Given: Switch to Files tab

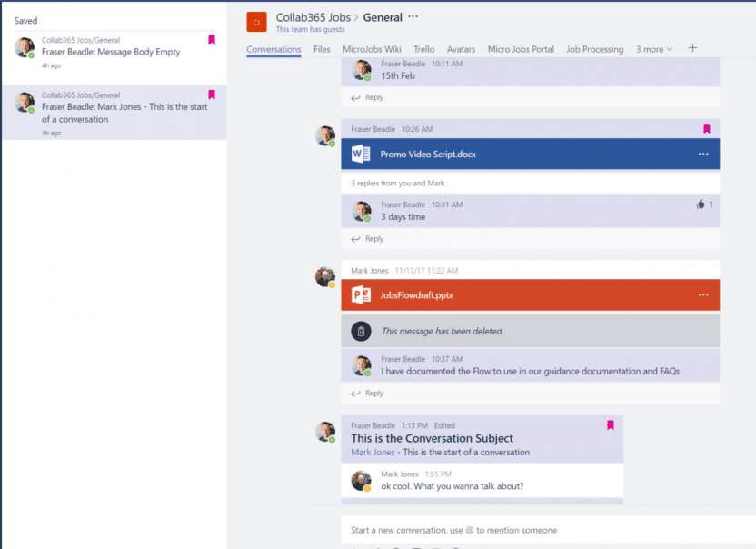Looking at the screenshot, I should (x=322, y=49).
